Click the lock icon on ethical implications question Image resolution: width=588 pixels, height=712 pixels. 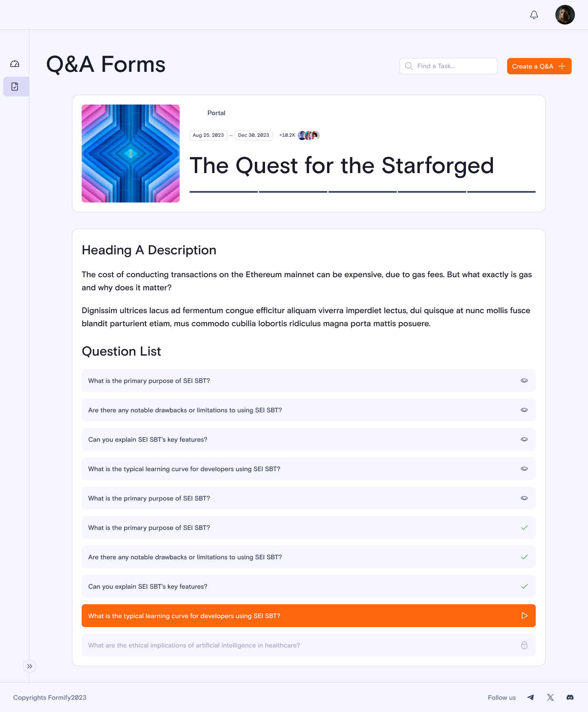point(524,645)
